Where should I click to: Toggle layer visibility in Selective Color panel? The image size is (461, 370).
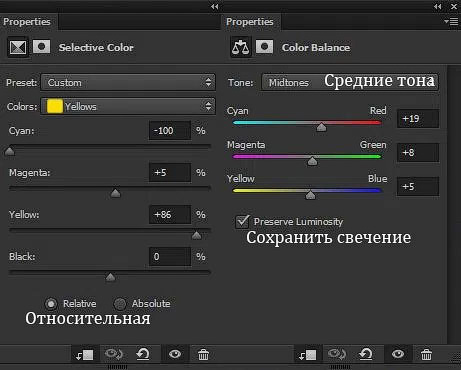(175, 354)
